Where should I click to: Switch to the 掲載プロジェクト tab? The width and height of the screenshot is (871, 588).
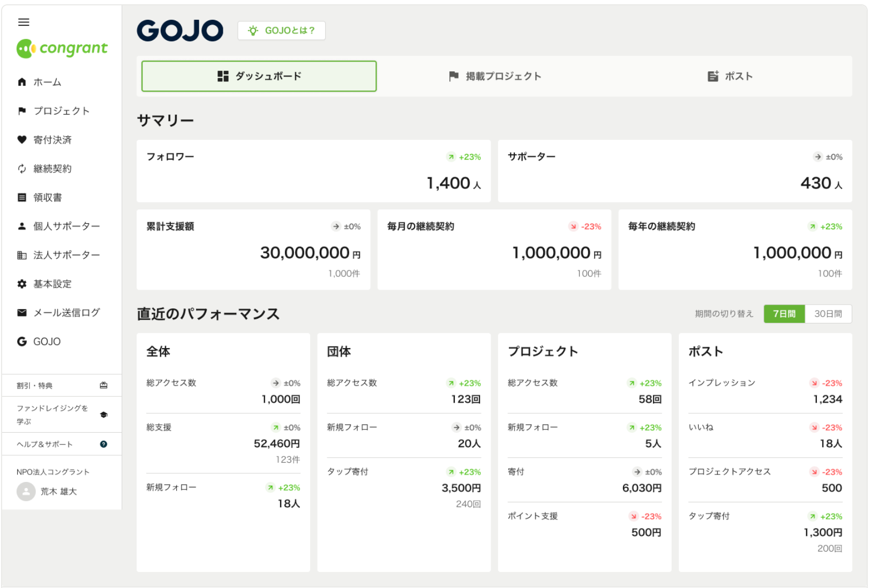495,76
